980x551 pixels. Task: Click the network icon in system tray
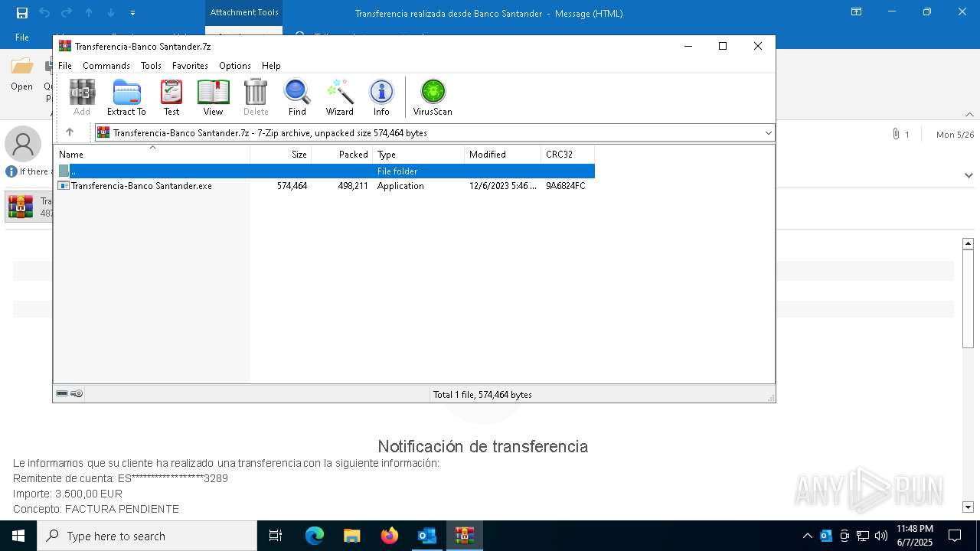(863, 536)
